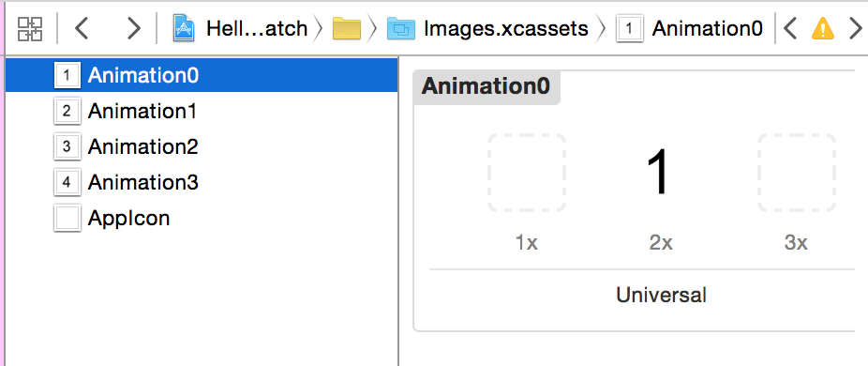Image resolution: width=868 pixels, height=366 pixels.
Task: Jump to next issue arrow
Action: pos(855,28)
